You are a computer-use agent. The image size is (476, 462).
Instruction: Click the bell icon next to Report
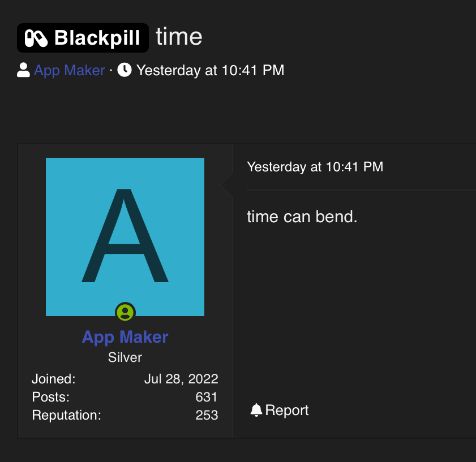[x=256, y=410]
